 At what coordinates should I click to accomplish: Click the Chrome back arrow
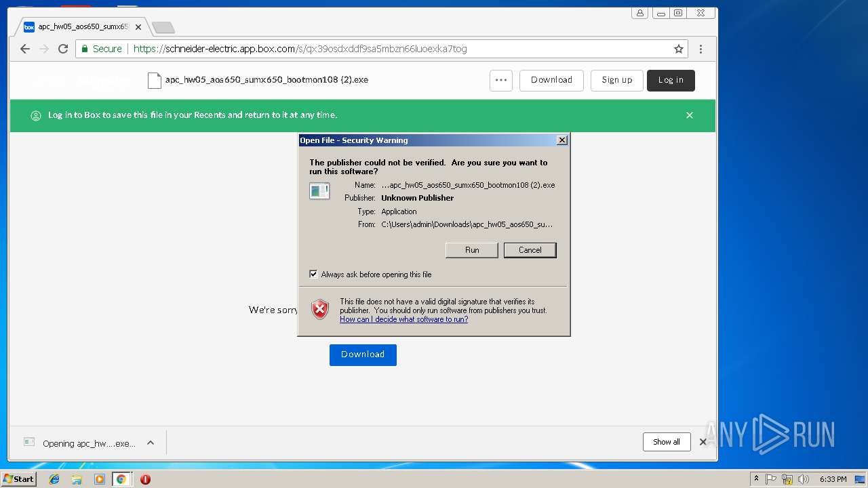pos(25,49)
